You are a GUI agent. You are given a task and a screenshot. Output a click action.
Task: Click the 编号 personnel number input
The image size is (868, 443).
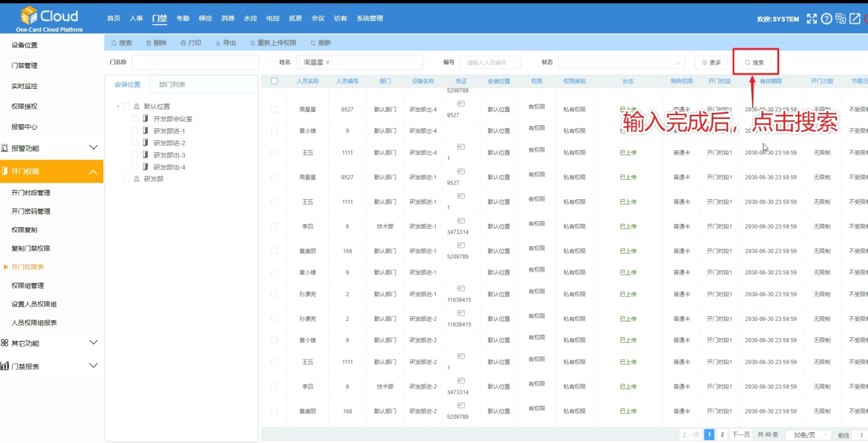[490, 63]
